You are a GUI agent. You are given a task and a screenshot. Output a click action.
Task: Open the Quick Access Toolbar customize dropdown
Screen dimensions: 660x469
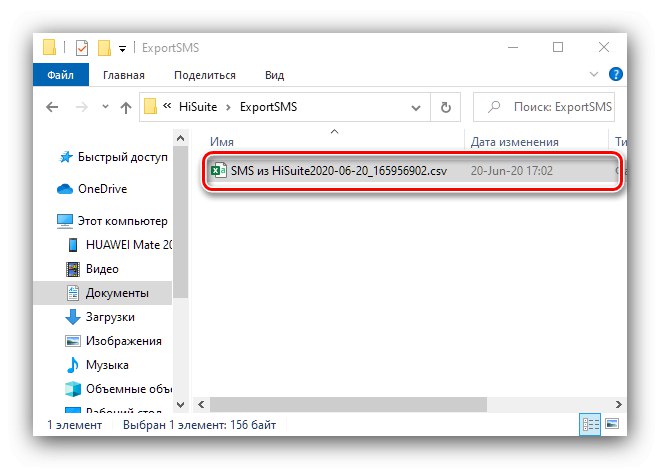click(x=122, y=49)
